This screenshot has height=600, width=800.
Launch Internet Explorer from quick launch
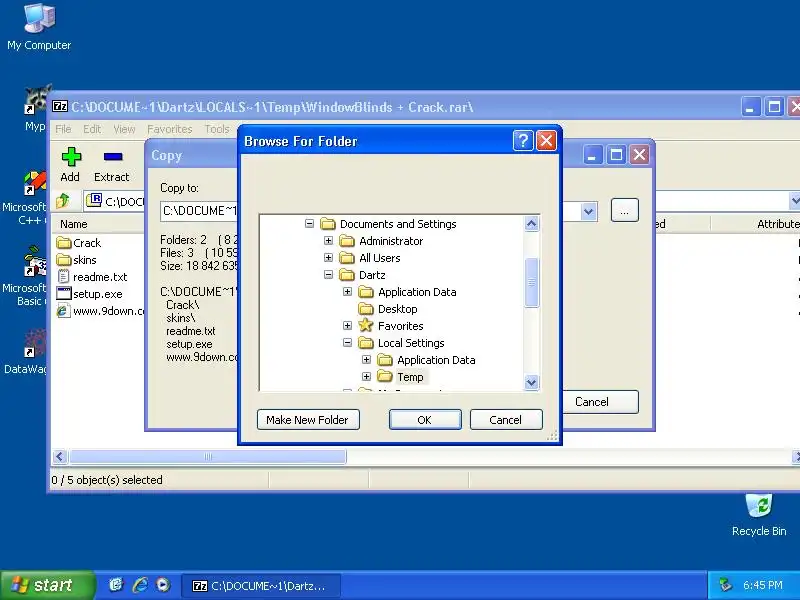point(140,585)
